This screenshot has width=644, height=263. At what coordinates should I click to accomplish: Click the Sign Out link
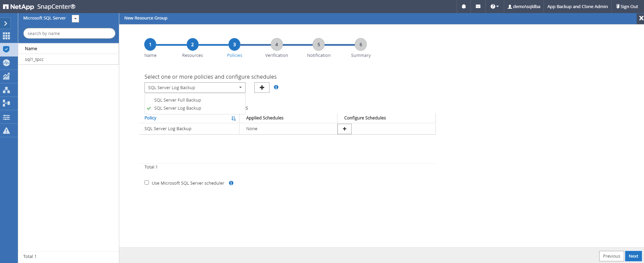(x=627, y=6)
